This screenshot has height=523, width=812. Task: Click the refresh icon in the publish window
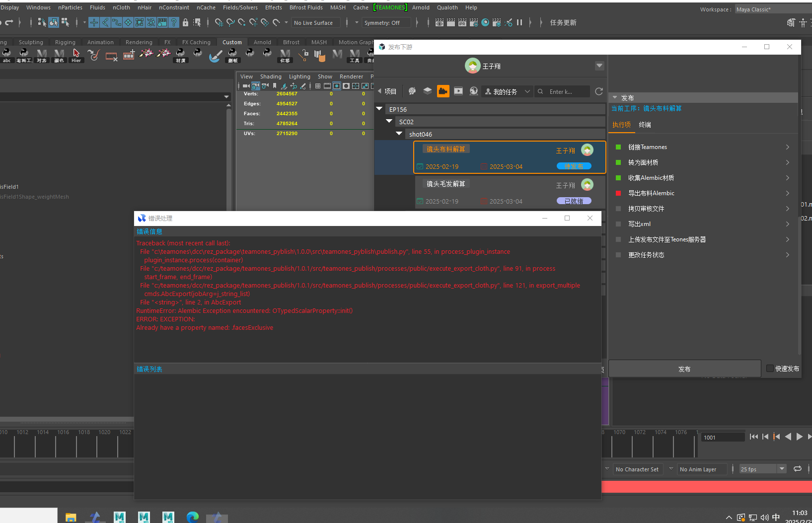(x=598, y=91)
